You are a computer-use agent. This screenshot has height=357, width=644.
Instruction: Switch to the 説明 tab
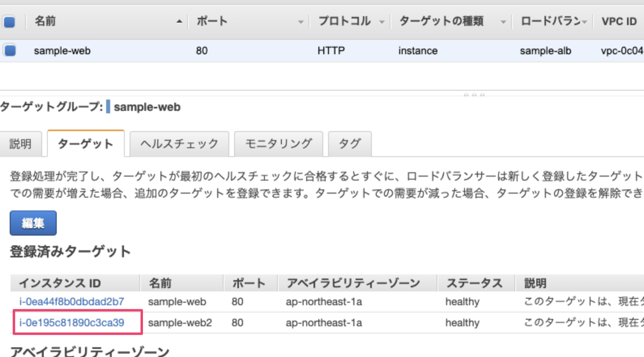pos(20,144)
